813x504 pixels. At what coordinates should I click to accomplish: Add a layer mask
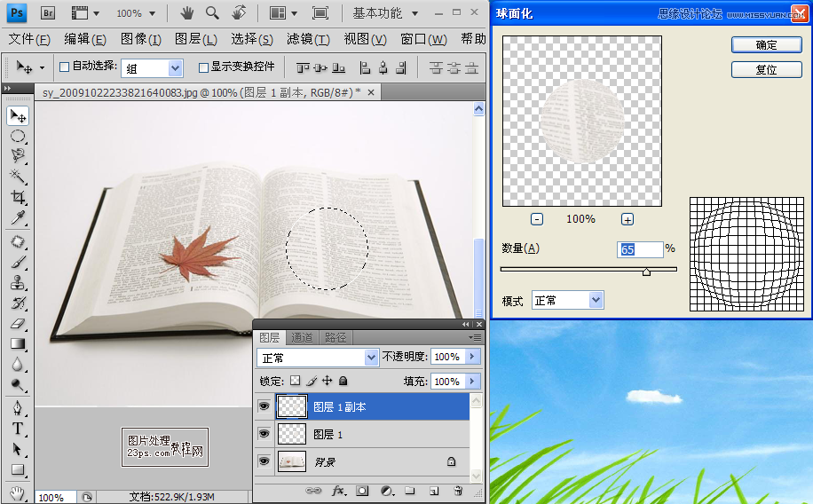coord(362,491)
